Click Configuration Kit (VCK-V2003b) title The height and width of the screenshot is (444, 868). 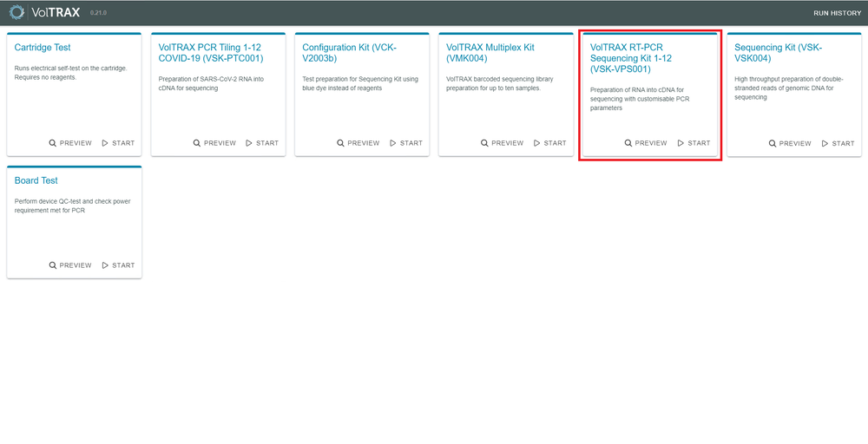(x=349, y=53)
